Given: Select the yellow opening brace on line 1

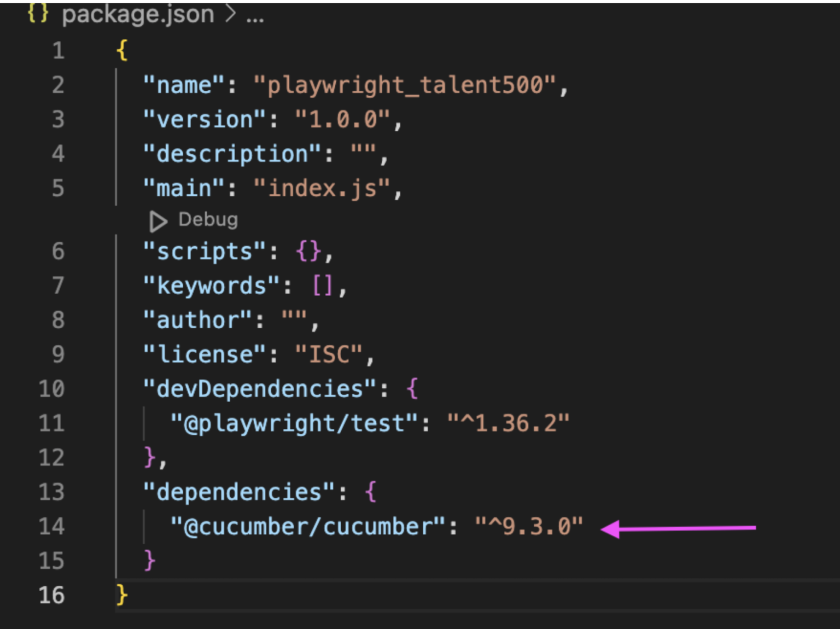Looking at the screenshot, I should coord(123,50).
